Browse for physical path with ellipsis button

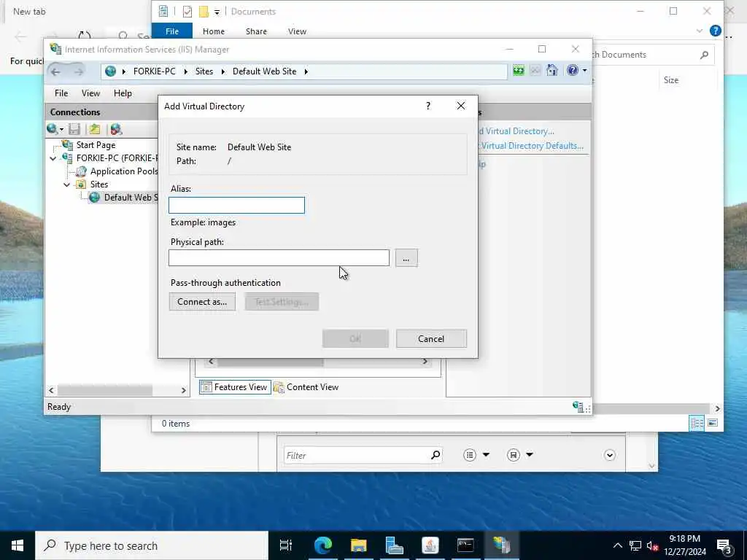click(x=406, y=258)
